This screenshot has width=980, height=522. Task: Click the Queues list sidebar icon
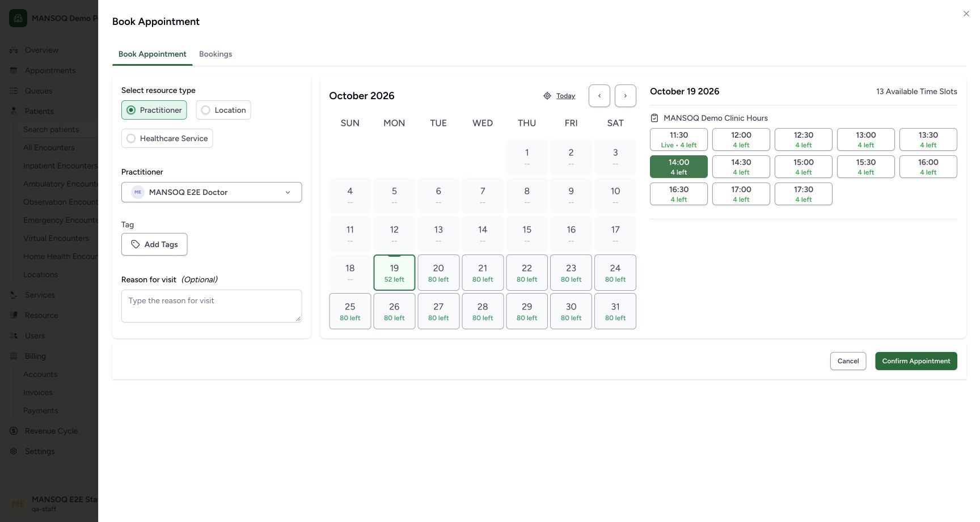click(14, 91)
